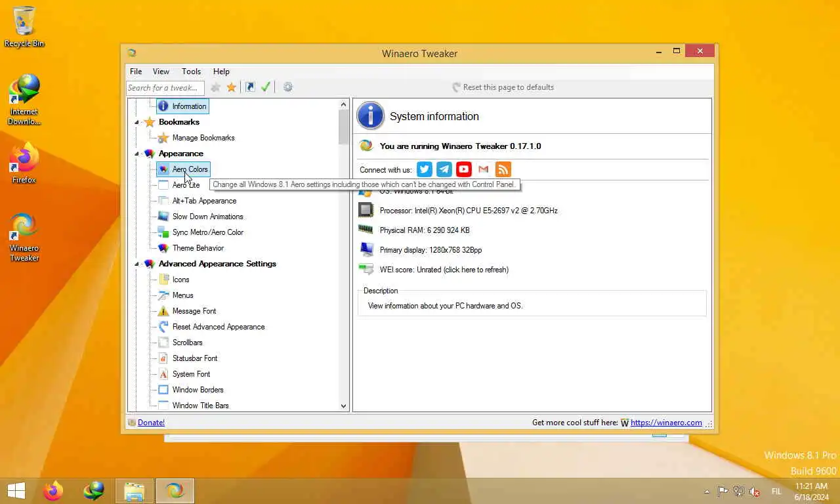Click the large System information icon

click(x=370, y=116)
